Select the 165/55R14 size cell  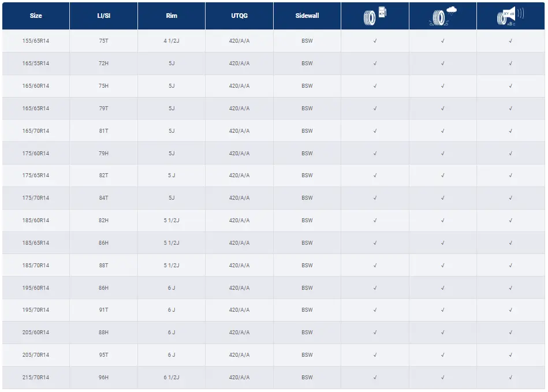(36, 64)
